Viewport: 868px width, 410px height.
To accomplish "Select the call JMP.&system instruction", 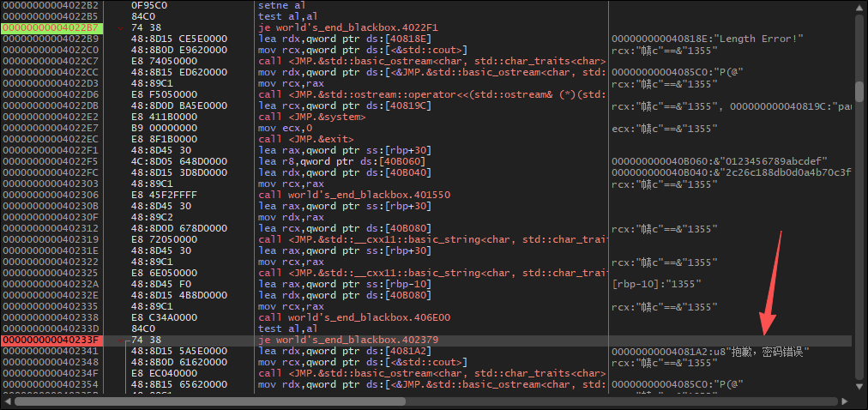I will point(312,117).
